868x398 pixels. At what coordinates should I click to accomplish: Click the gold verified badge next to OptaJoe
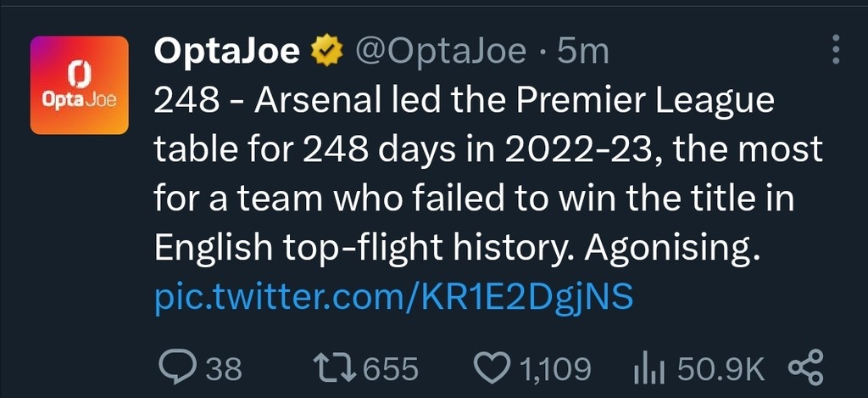coord(325,53)
